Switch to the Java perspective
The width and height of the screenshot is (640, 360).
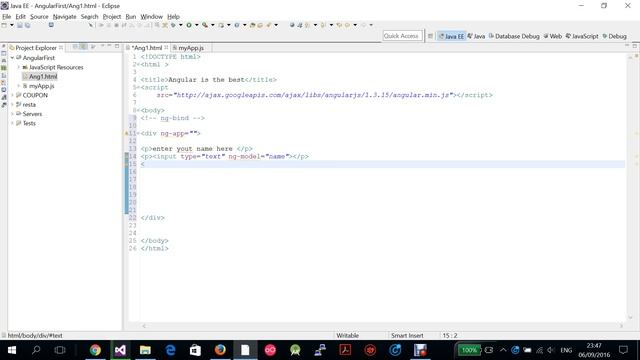pos(476,36)
